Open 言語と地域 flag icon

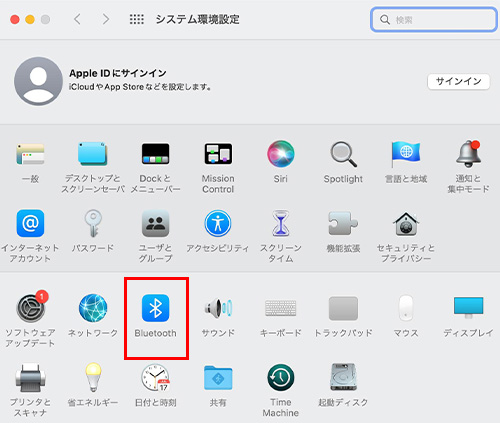point(406,154)
